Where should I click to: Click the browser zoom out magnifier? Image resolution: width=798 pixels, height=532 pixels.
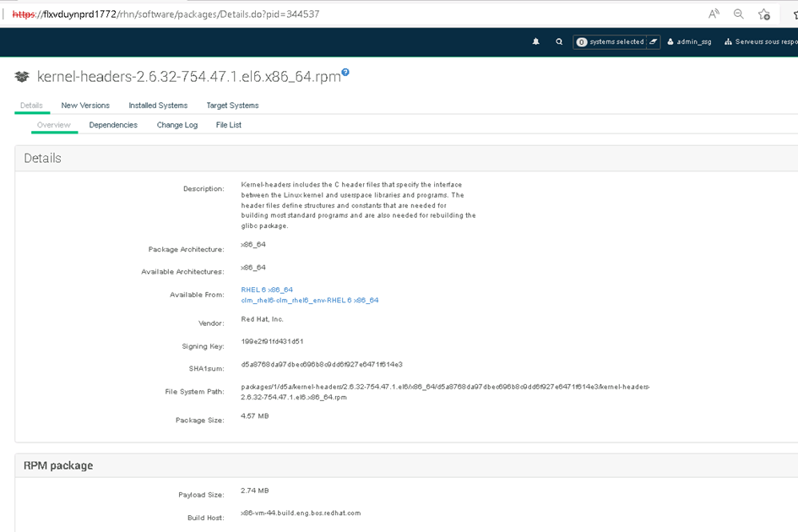[738, 14]
